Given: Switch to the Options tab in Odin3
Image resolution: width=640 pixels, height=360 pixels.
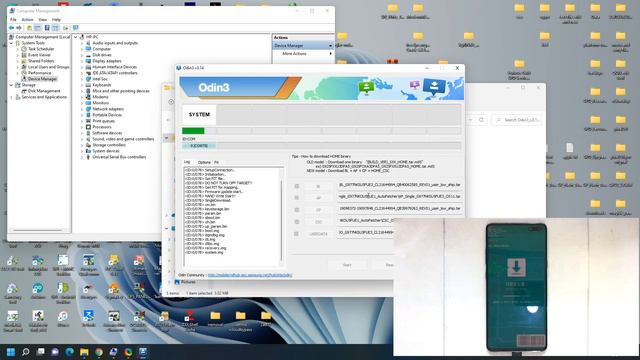Looking at the screenshot, I should (204, 162).
